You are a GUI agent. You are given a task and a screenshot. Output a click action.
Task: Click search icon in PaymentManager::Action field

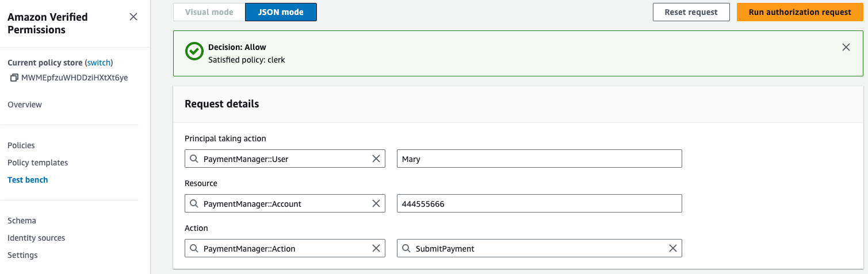click(x=194, y=249)
